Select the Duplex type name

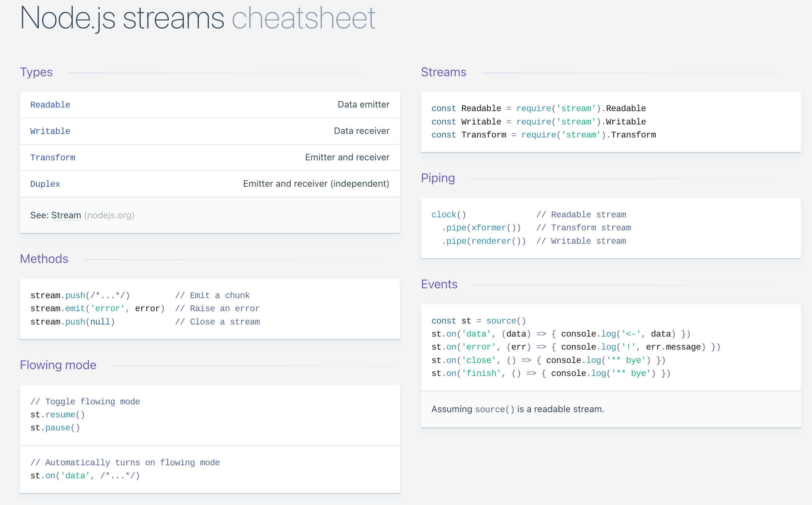(x=45, y=184)
